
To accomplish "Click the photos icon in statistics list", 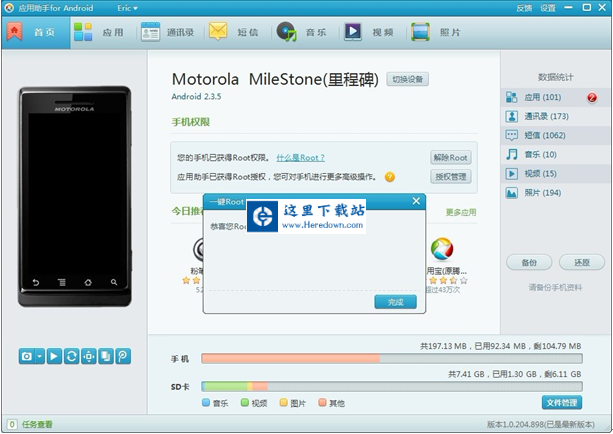I will click(511, 193).
